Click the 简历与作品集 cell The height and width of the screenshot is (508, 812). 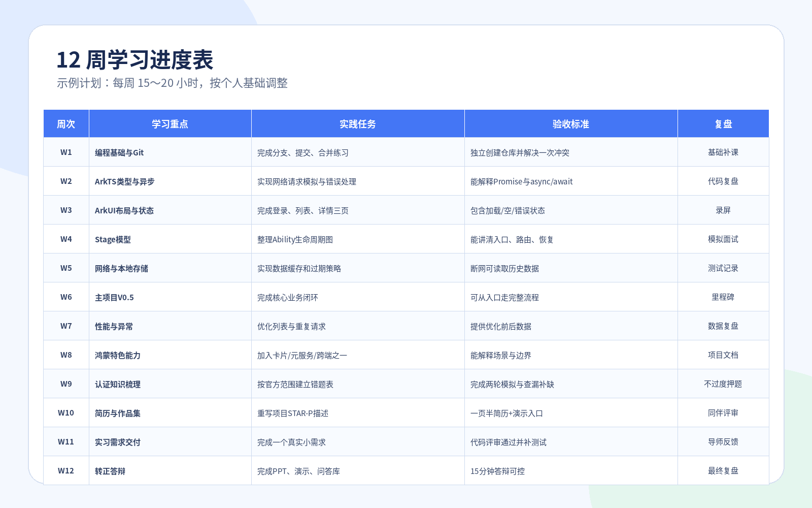(170, 412)
